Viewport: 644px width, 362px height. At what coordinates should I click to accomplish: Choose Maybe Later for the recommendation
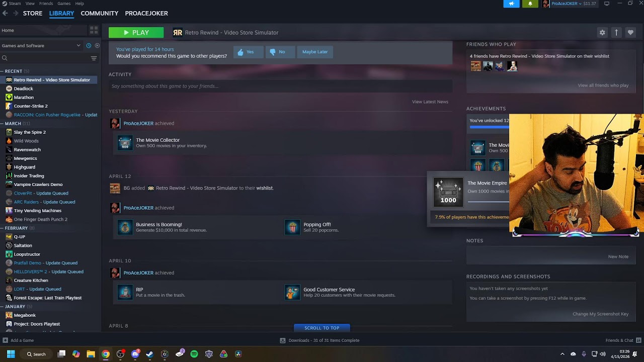[x=315, y=52]
